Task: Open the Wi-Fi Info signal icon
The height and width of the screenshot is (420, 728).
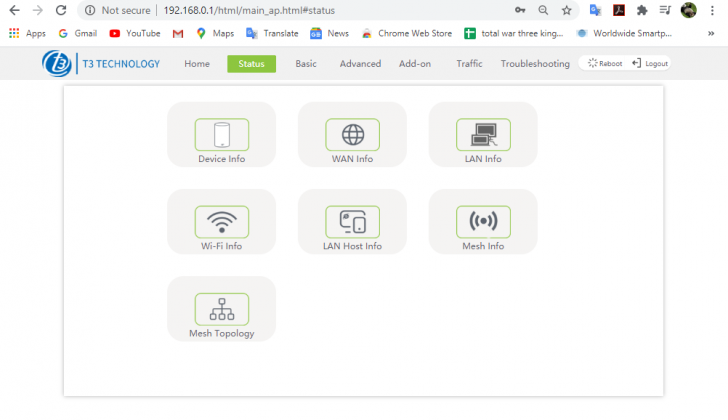Action: [221, 222]
